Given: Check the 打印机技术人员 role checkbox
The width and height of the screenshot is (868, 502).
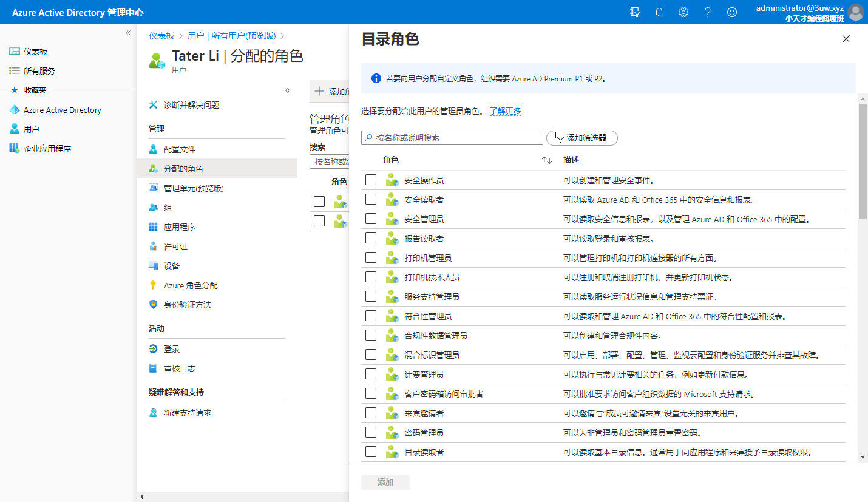Looking at the screenshot, I should tap(371, 277).
